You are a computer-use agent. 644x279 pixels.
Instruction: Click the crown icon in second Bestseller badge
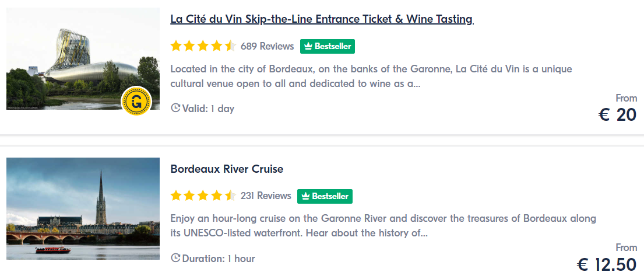pyautogui.click(x=306, y=196)
